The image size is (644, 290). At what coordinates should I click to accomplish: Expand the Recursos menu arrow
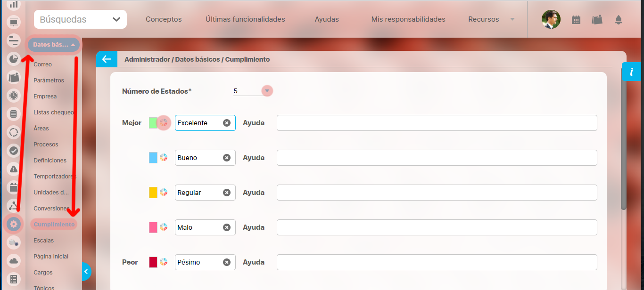click(x=512, y=20)
